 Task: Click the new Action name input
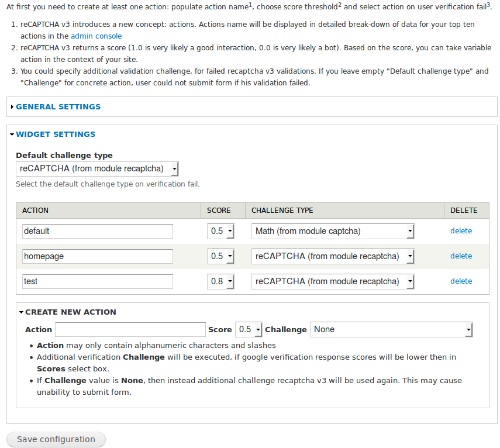click(130, 330)
